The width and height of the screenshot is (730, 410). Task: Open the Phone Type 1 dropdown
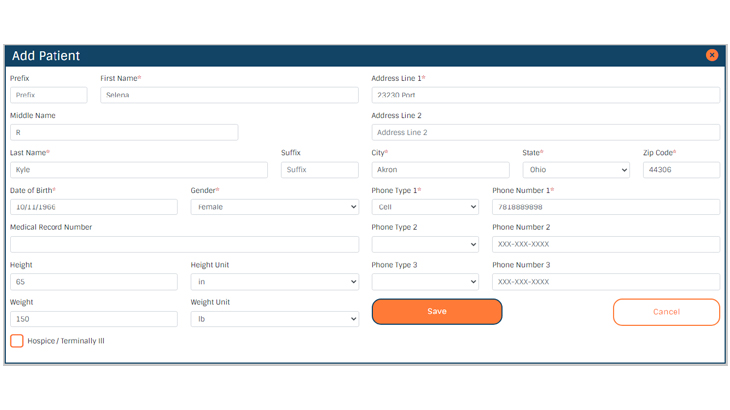(x=425, y=207)
